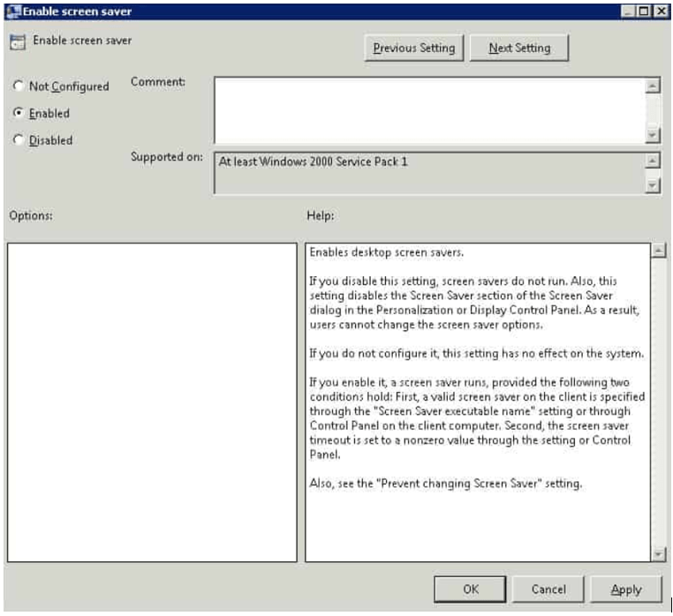Minimize the Enable screen saver window
This screenshot has width=673, height=616.
[628, 11]
